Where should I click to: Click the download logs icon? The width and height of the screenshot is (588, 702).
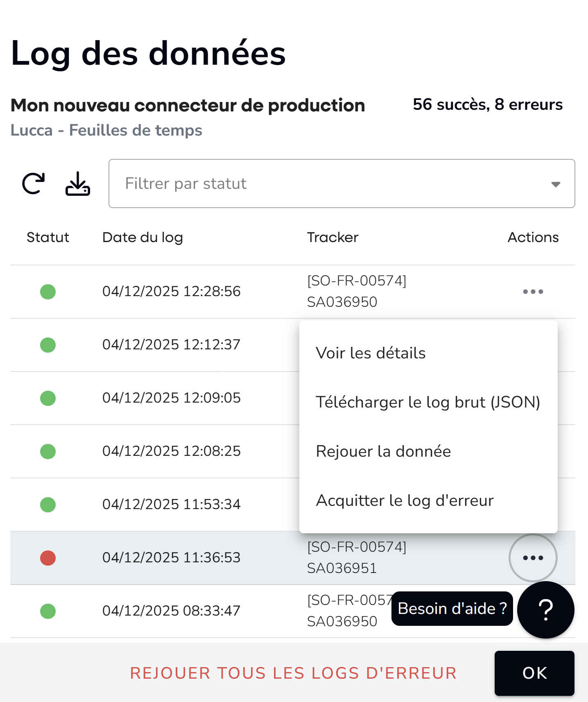pos(78,183)
